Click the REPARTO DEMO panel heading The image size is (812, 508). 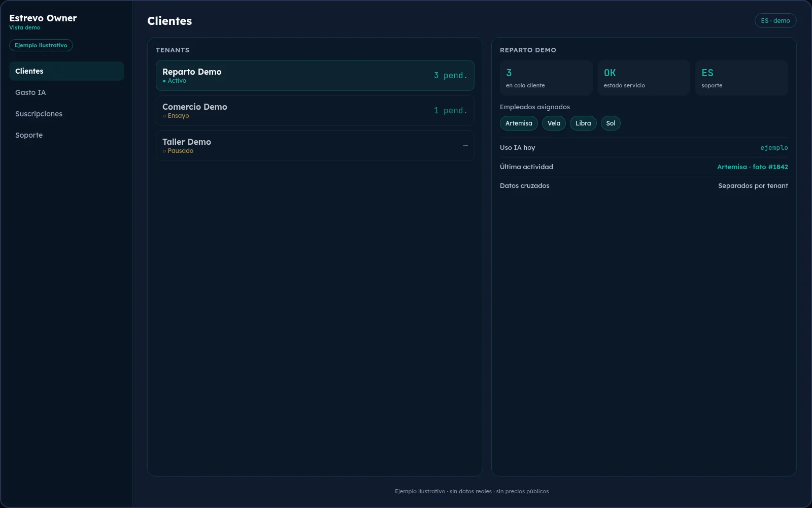528,50
